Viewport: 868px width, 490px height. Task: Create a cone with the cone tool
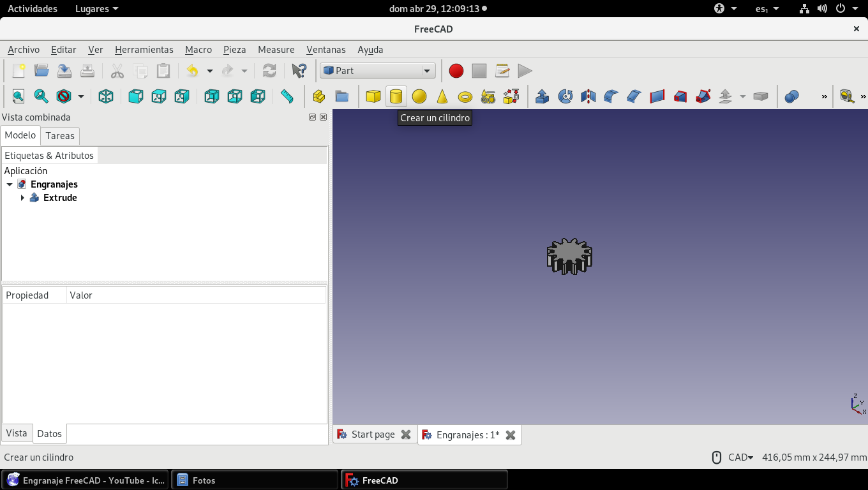click(442, 96)
